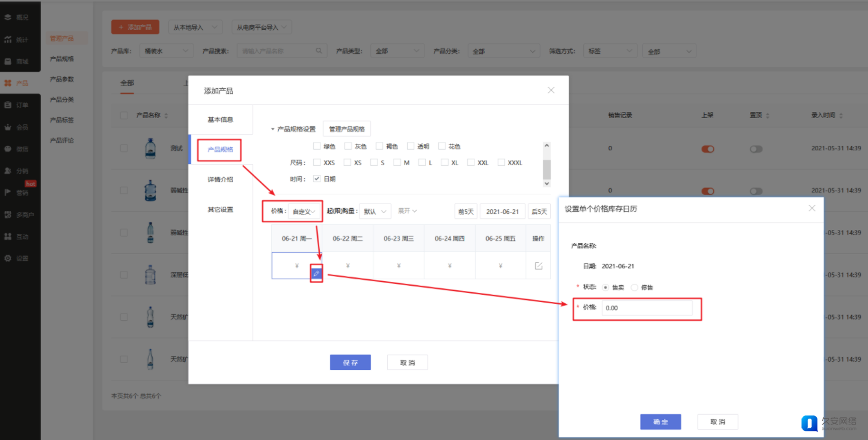Click the edit icon in the 操作 column
This screenshot has width=868, height=440.
[539, 266]
